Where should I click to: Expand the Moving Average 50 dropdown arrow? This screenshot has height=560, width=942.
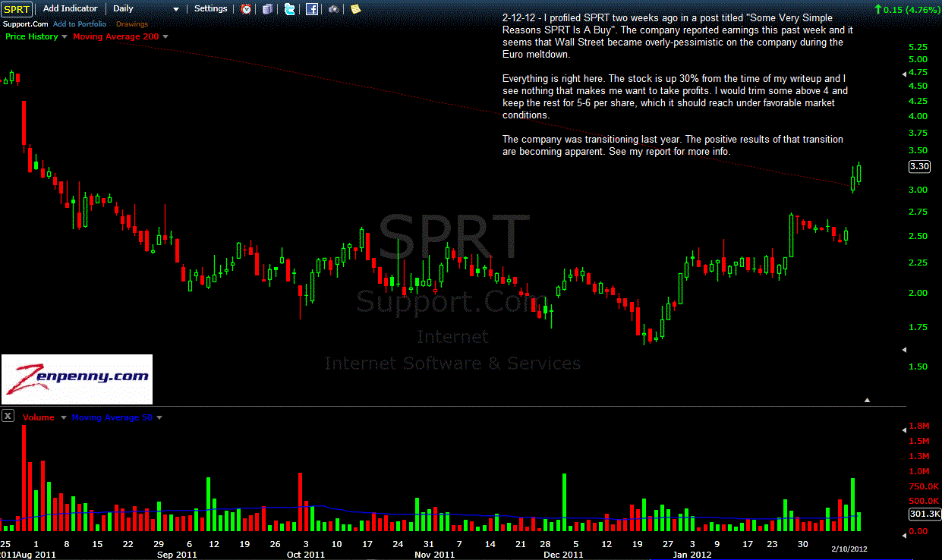coord(159,417)
